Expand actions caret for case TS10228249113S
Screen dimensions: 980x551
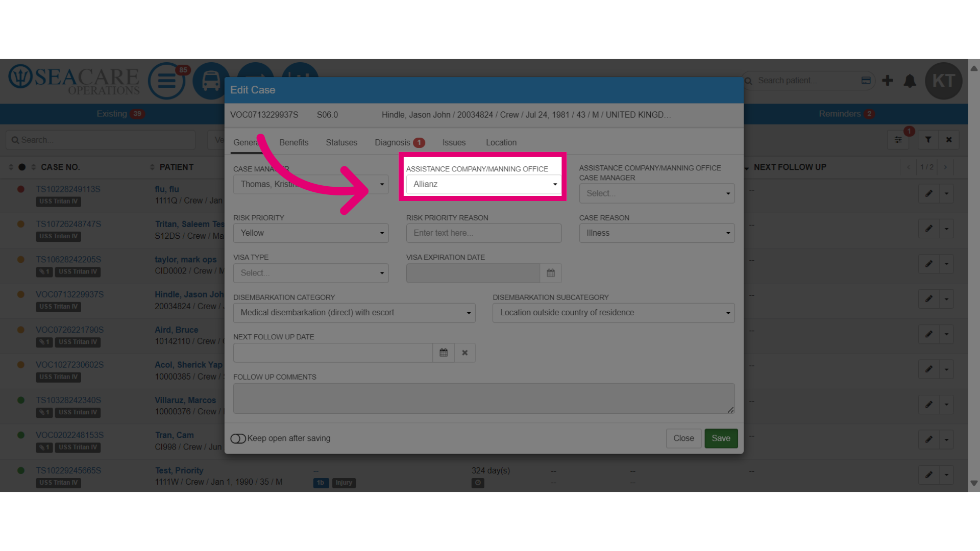(x=947, y=193)
